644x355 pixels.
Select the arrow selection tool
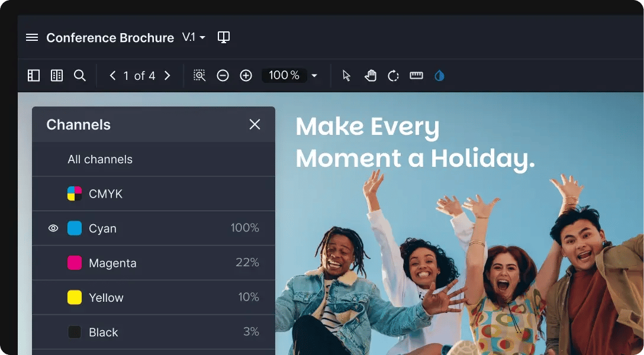[346, 75]
